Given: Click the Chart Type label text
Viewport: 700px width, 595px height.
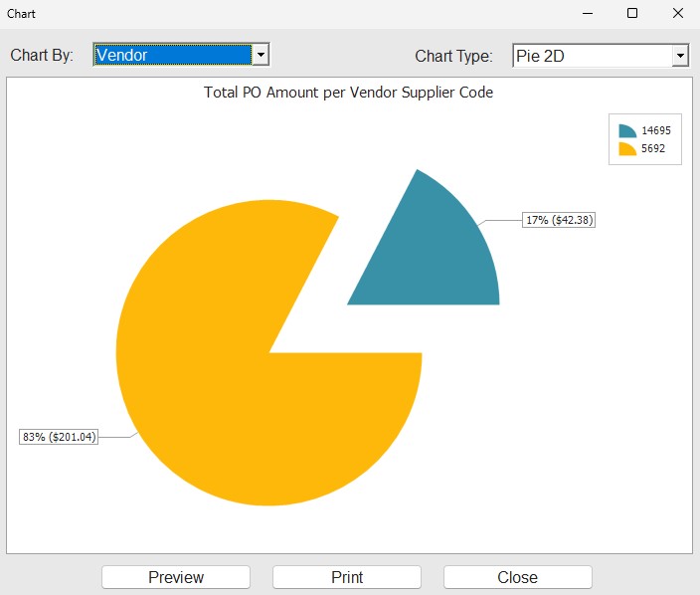Looking at the screenshot, I should [x=453, y=56].
